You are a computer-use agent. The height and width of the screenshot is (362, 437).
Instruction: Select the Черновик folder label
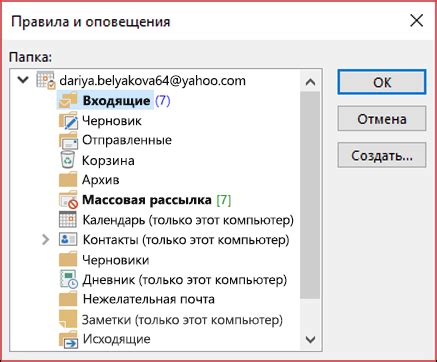[x=112, y=120]
